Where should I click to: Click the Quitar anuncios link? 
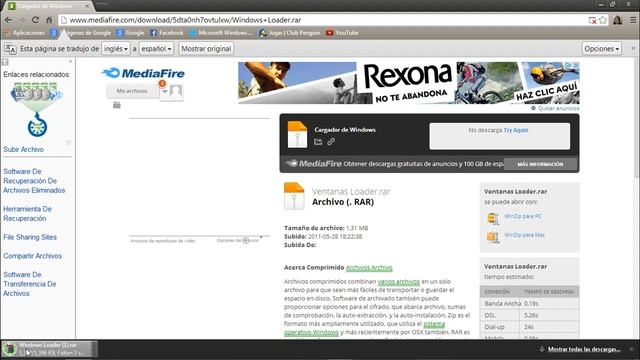click(x=558, y=108)
